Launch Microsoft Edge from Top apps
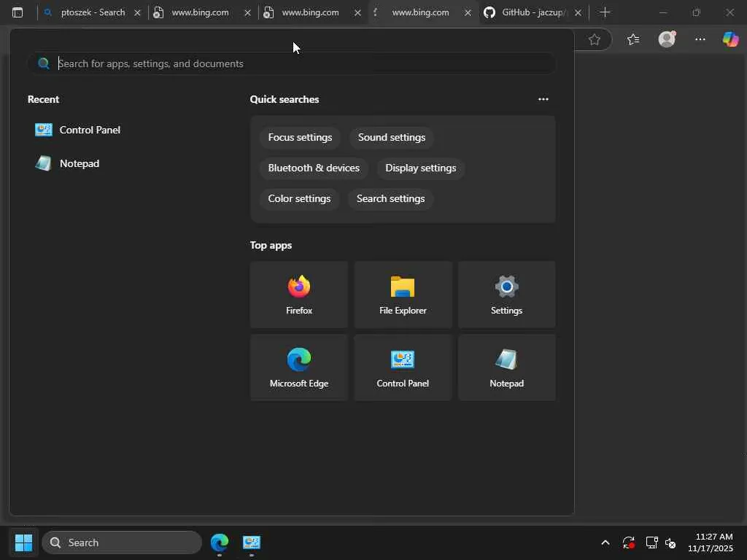 click(298, 367)
